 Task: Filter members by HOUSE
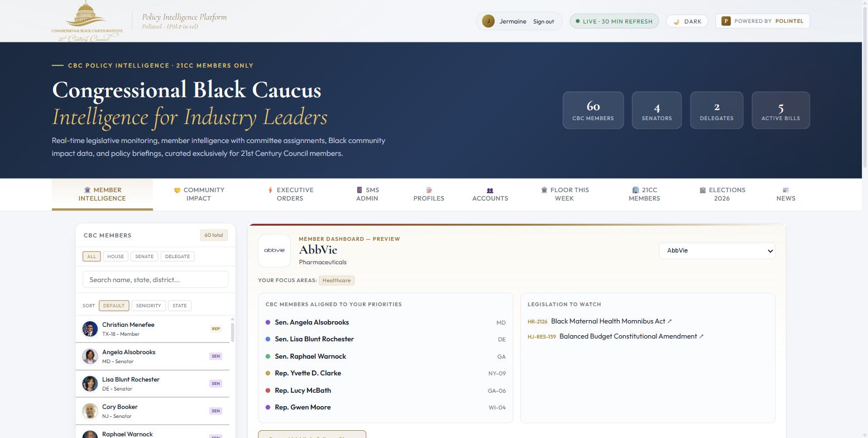point(116,256)
